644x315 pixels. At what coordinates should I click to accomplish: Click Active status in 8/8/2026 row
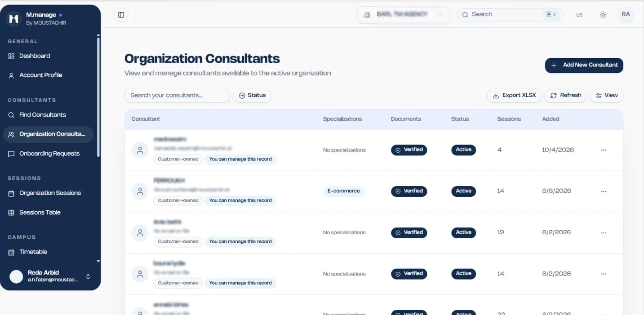[463, 191]
